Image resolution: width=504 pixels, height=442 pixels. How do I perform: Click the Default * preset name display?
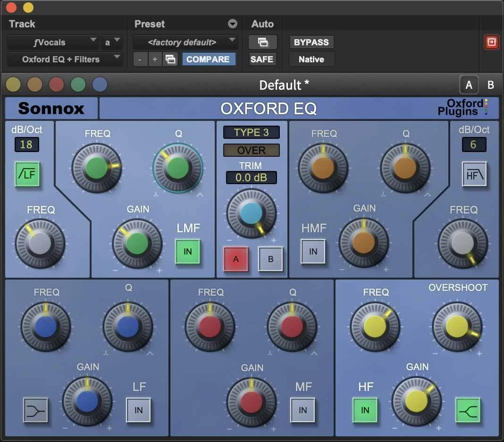point(284,85)
